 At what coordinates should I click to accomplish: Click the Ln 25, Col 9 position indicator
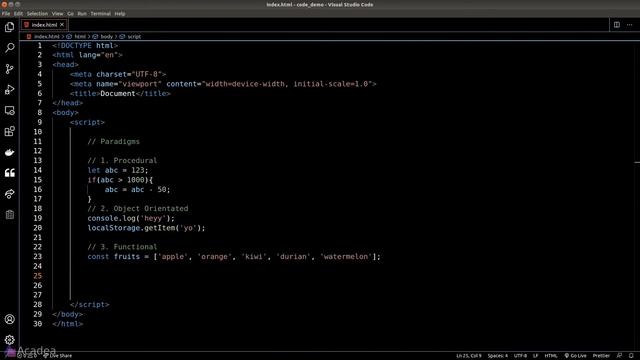click(469, 356)
